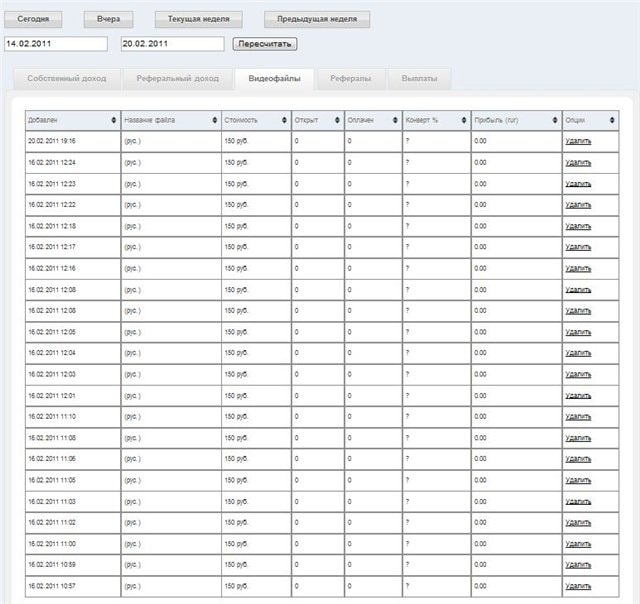
Task: Click the sort arrows in the Оплачен column
Action: click(397, 120)
